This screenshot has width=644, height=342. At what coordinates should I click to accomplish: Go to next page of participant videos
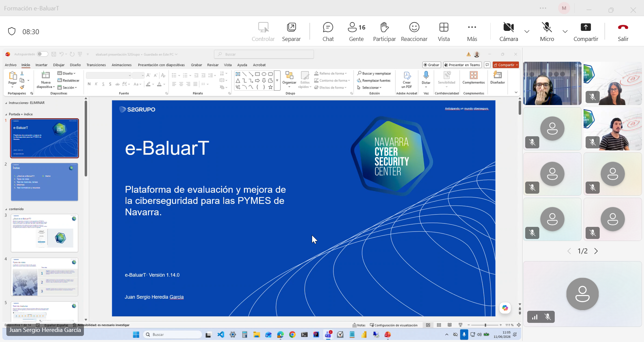click(x=596, y=251)
